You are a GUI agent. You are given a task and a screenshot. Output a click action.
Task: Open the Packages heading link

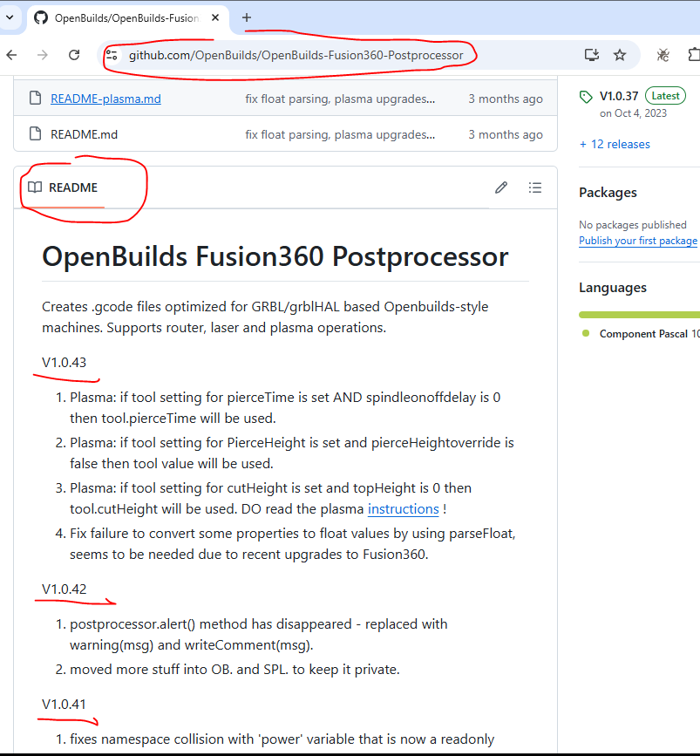[608, 193]
